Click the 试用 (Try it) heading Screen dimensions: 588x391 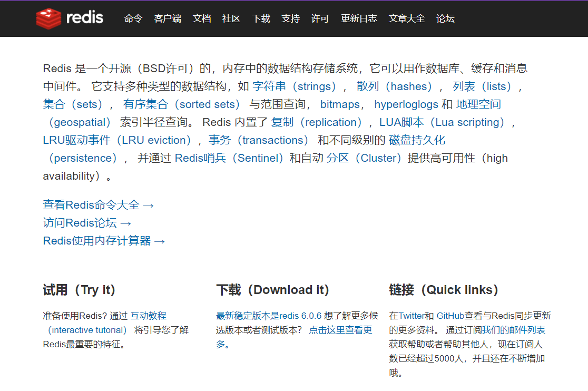79,290
